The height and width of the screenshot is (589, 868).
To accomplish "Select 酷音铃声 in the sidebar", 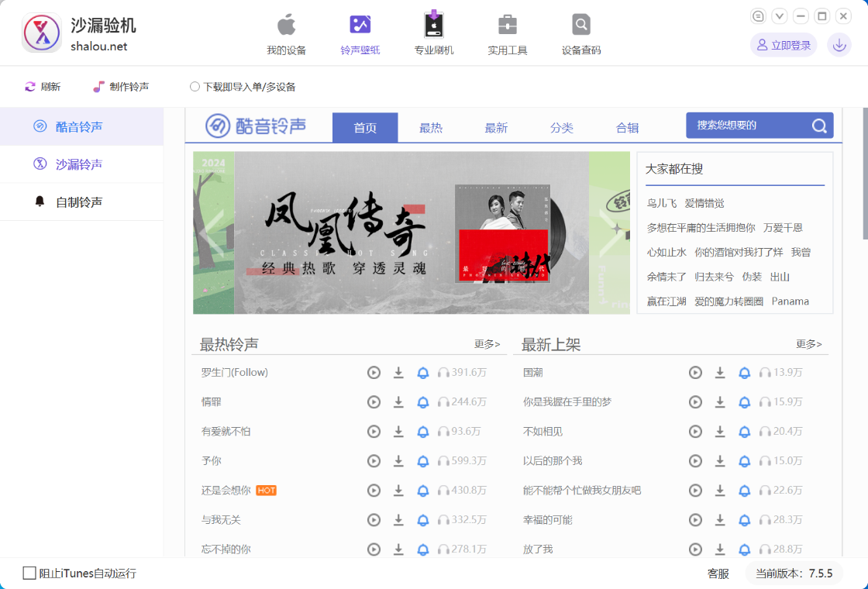I will [x=81, y=127].
